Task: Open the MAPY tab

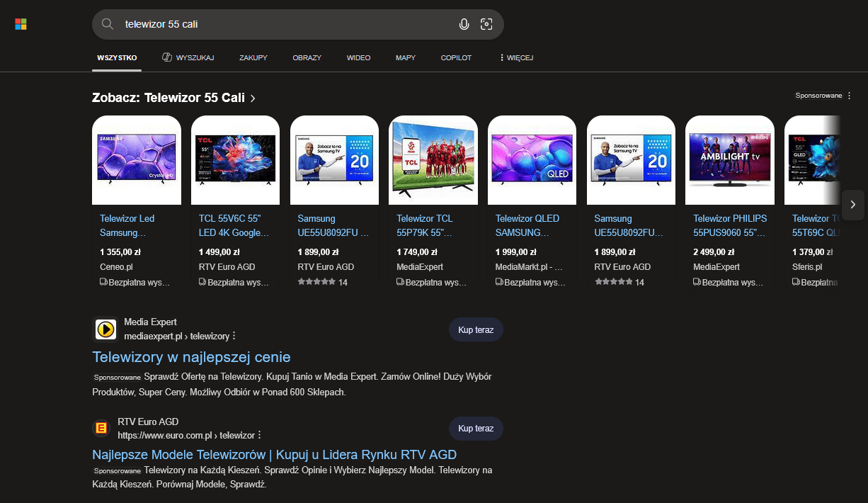Action: click(x=406, y=57)
